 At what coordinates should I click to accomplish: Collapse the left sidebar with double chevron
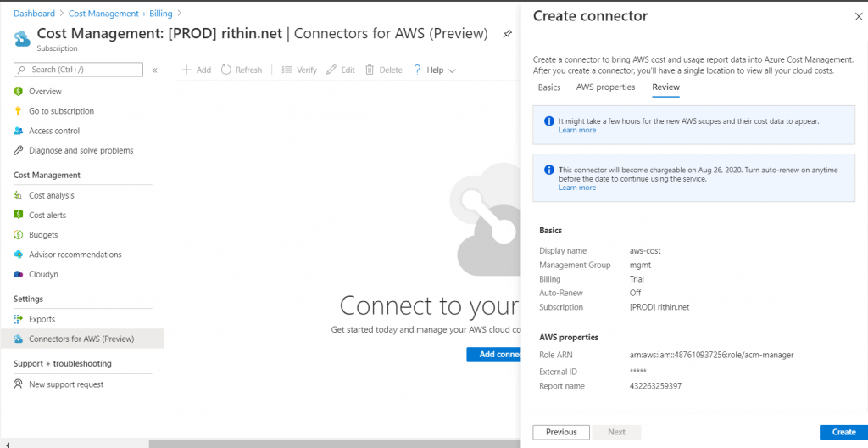154,70
